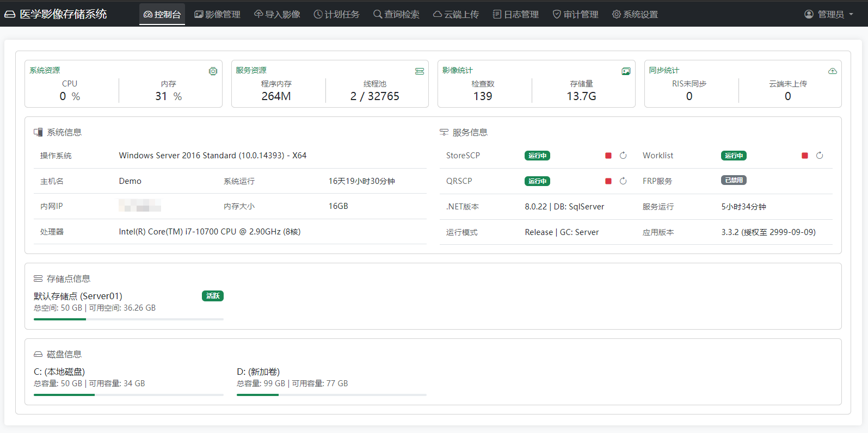The image size is (868, 433).
Task: Click the memory size value 16GB
Action: 338,206
